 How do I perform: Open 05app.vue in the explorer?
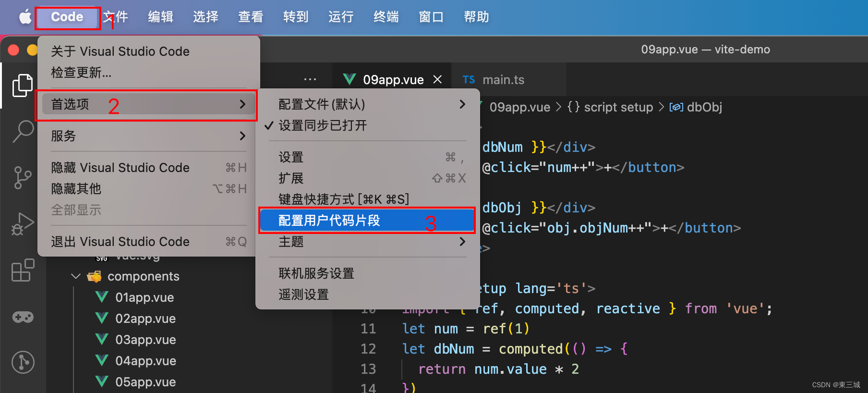145,382
